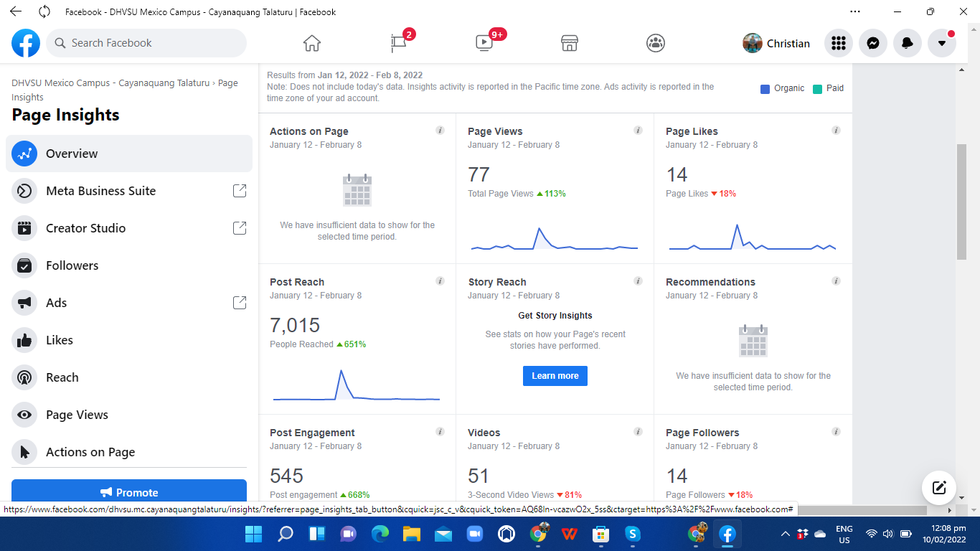Select Overview in the Page Insights sidebar
This screenshot has width=980, height=551.
click(x=129, y=154)
